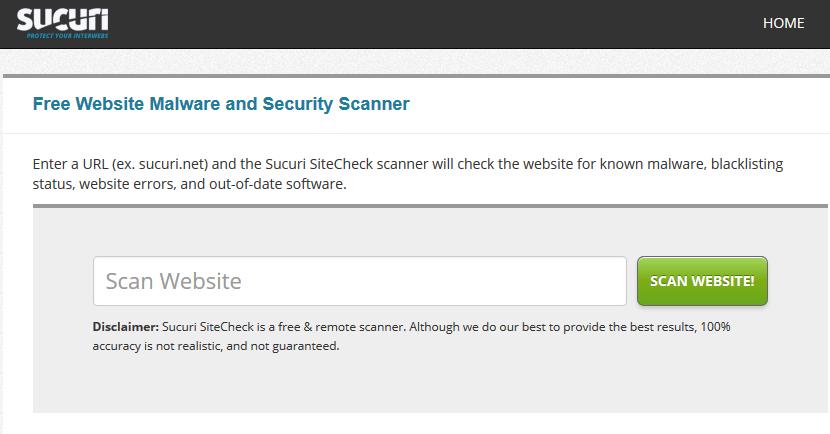Focus the Scan Website input field
830x434 pixels.
(360, 281)
